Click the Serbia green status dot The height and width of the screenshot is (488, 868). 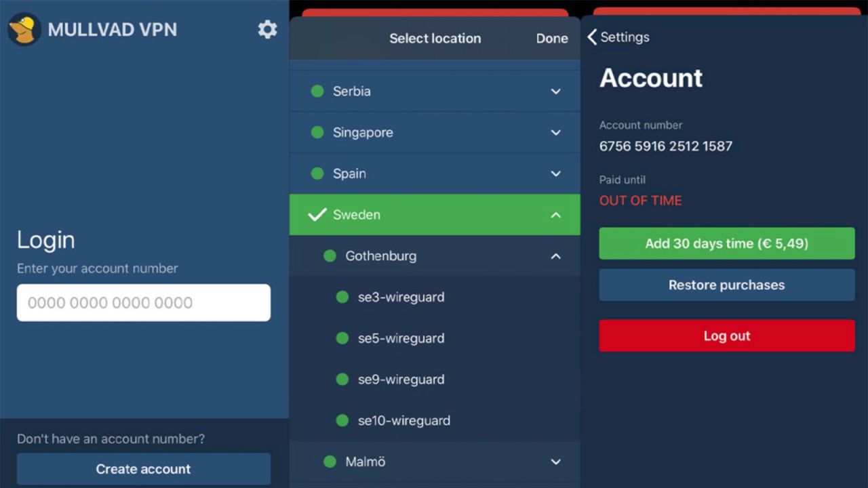(x=317, y=91)
